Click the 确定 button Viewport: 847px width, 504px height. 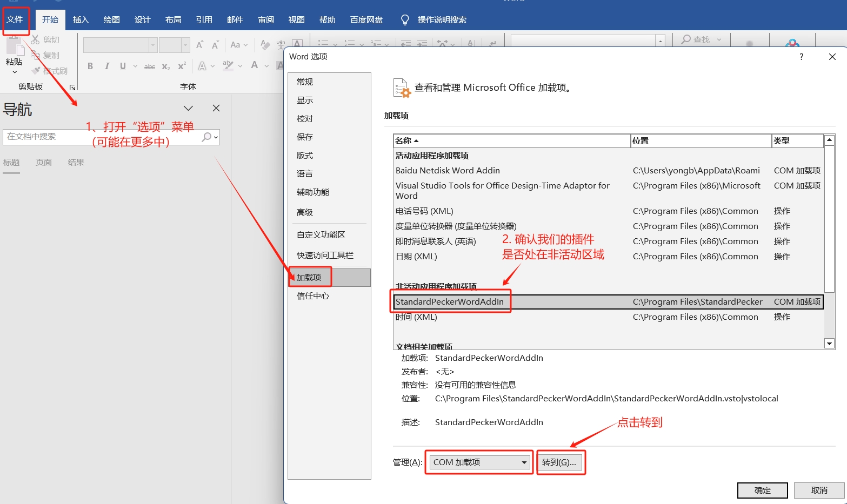click(762, 490)
